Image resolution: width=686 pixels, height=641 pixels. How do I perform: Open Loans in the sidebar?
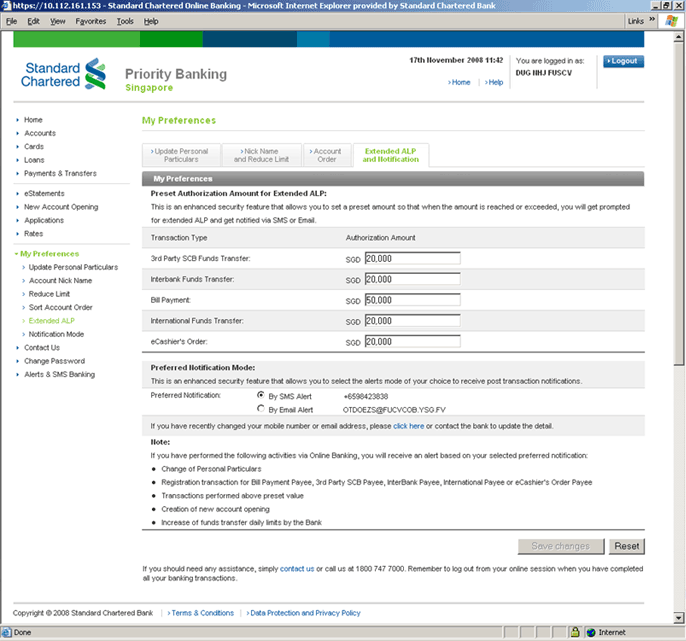click(34, 160)
